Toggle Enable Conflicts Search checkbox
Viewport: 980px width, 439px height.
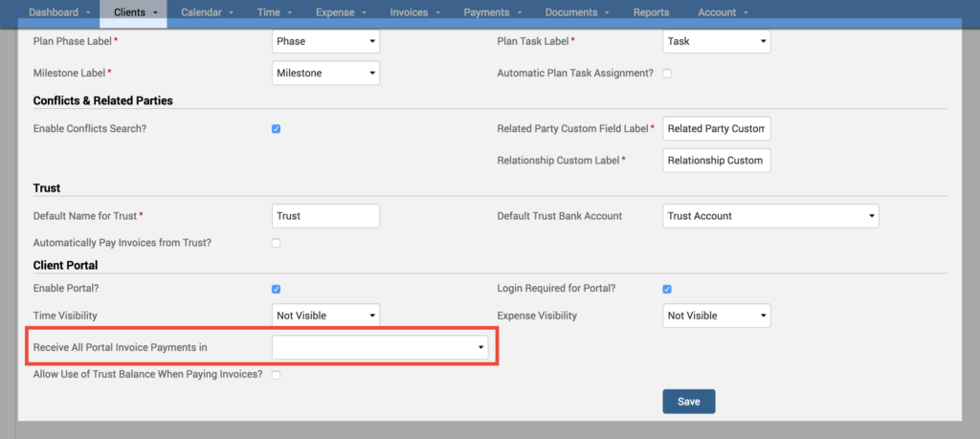click(277, 129)
